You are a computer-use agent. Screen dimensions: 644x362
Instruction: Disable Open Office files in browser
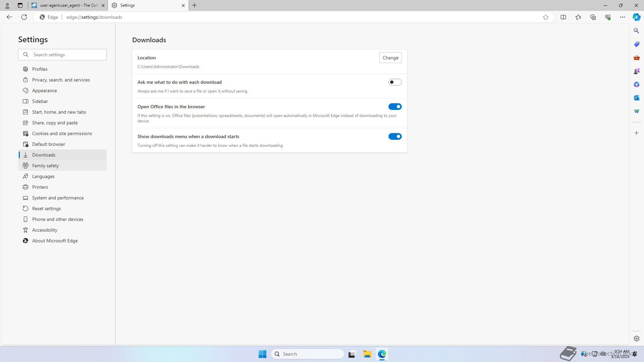click(x=395, y=107)
